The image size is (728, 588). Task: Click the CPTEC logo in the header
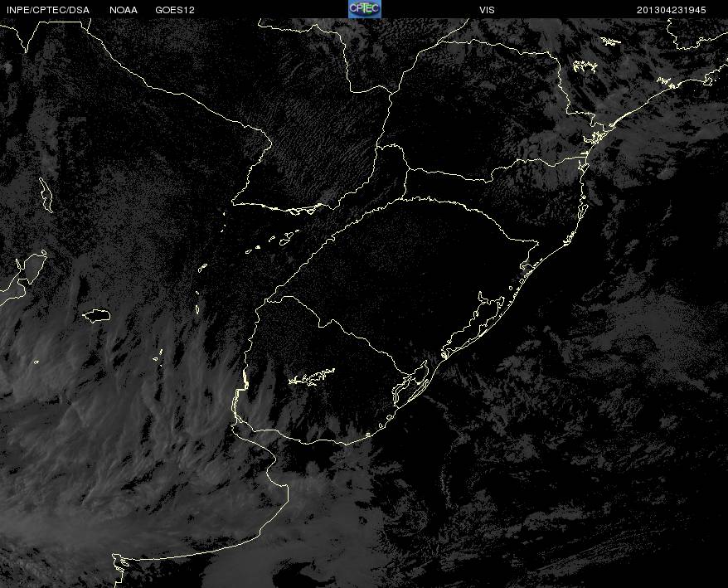[365, 9]
